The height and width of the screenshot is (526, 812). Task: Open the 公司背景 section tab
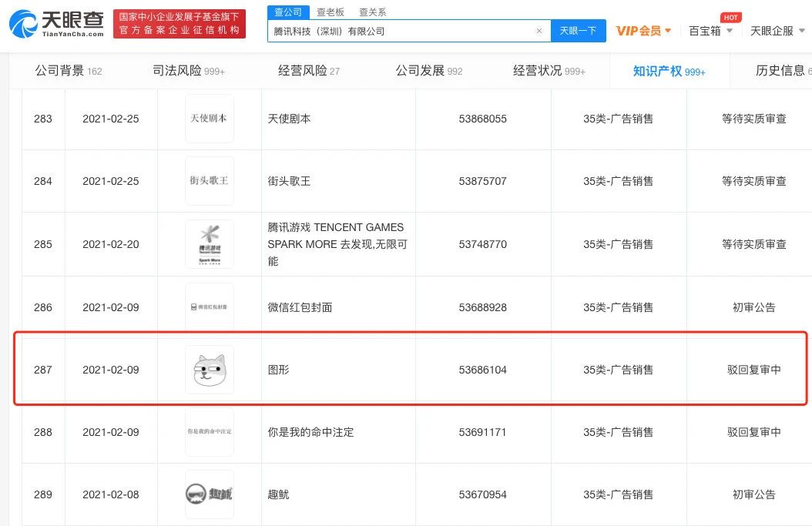pyautogui.click(x=69, y=70)
